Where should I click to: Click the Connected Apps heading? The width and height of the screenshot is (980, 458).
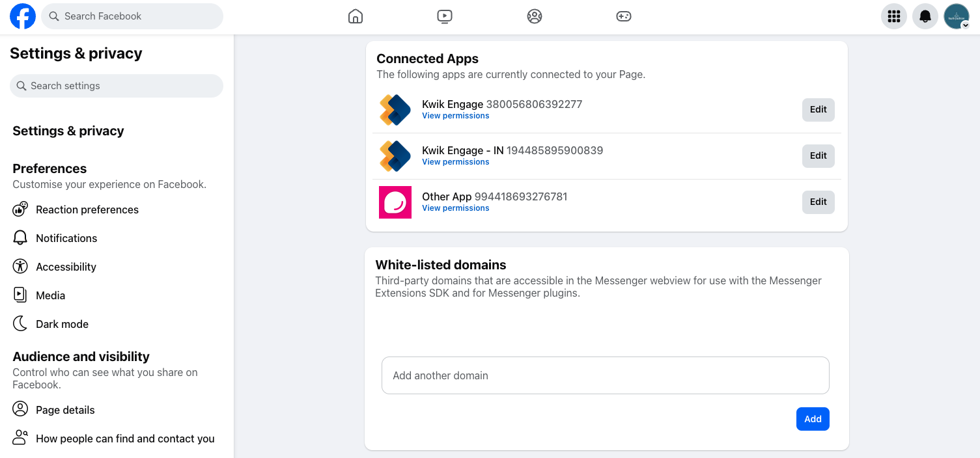428,59
